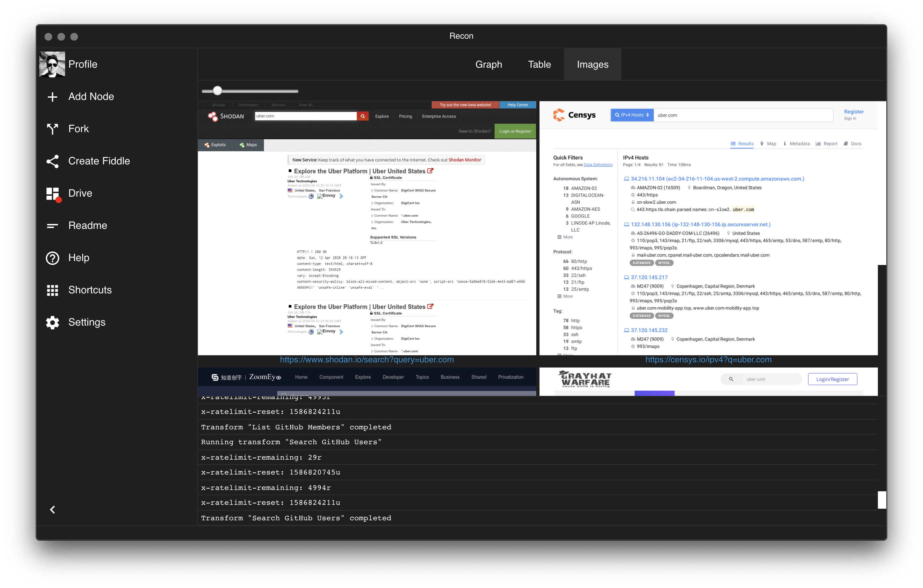The image size is (923, 588).
Task: Click the Add Node plus icon
Action: [52, 97]
